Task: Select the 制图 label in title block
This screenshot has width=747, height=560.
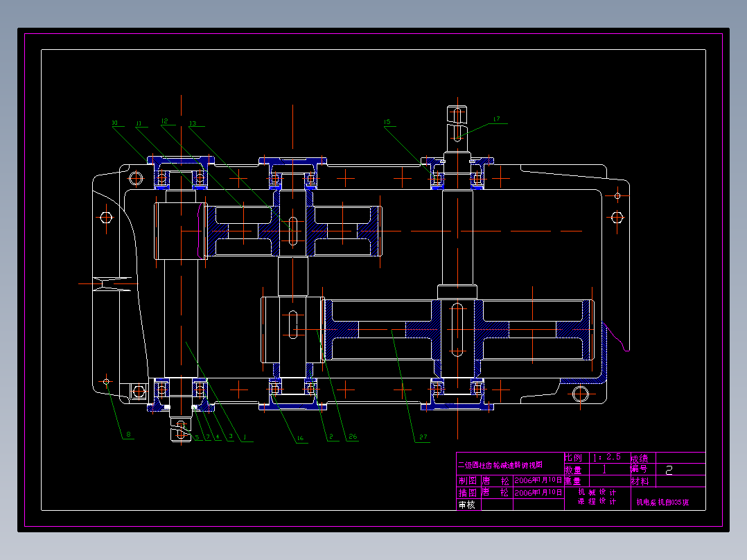Action: point(467,481)
